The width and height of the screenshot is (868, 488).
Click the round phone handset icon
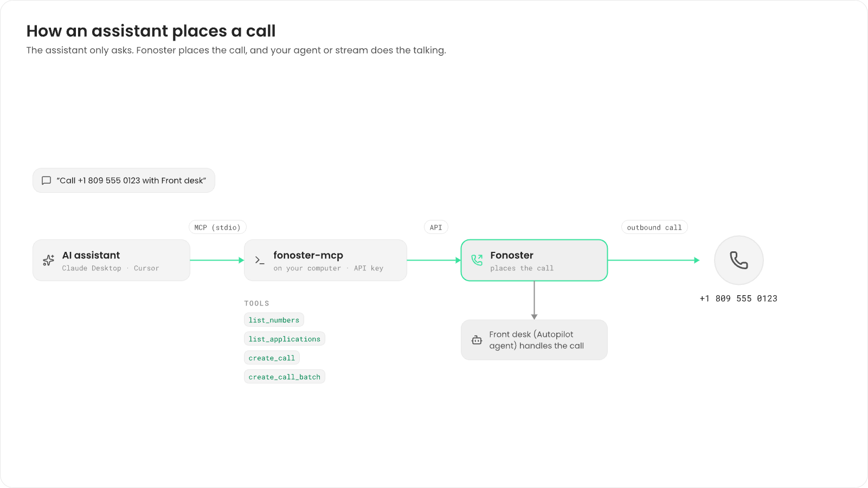(x=739, y=261)
